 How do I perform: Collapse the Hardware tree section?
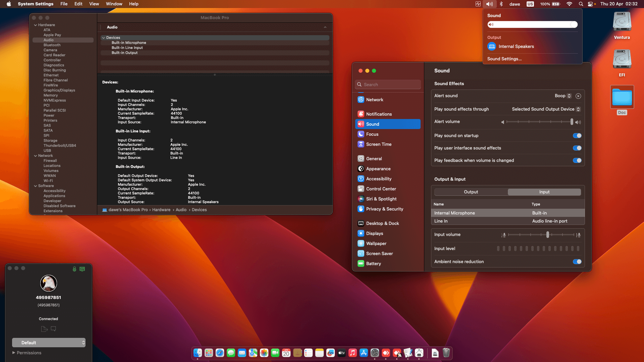pyautogui.click(x=36, y=25)
